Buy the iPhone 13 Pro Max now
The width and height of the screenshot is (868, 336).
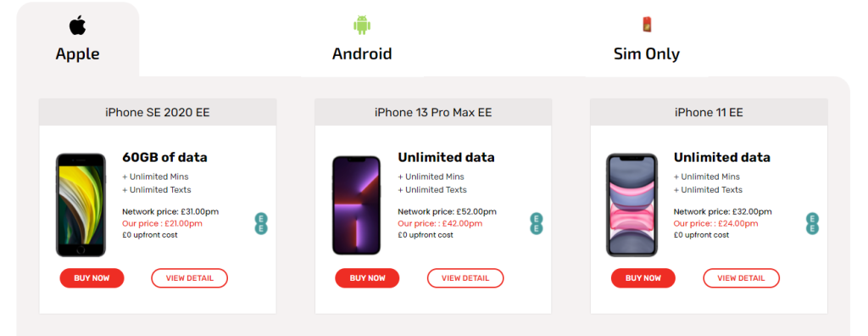pyautogui.click(x=368, y=278)
